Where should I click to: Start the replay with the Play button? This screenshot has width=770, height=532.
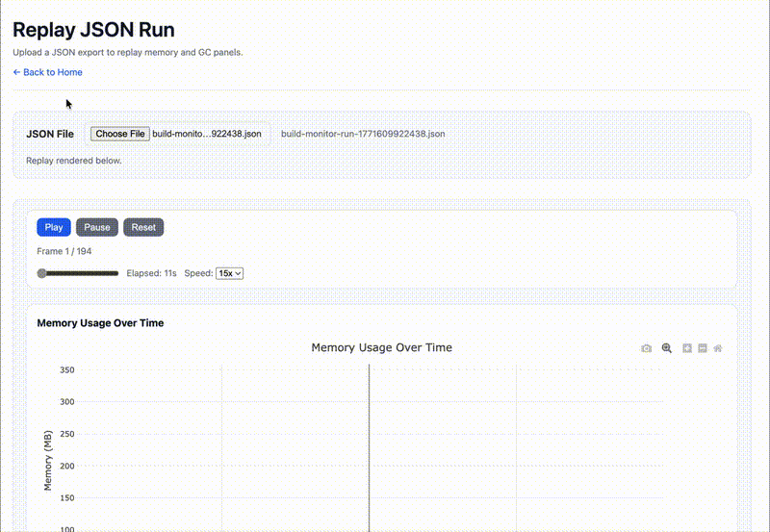tap(54, 227)
